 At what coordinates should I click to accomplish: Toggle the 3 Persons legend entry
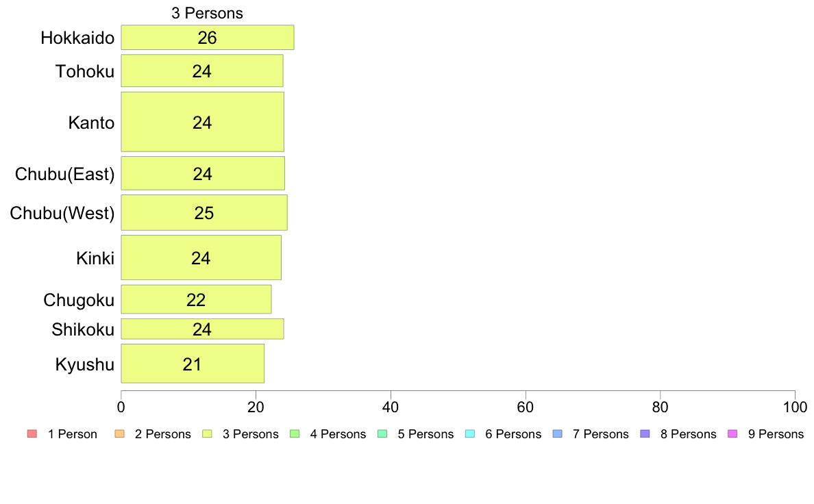[242, 434]
